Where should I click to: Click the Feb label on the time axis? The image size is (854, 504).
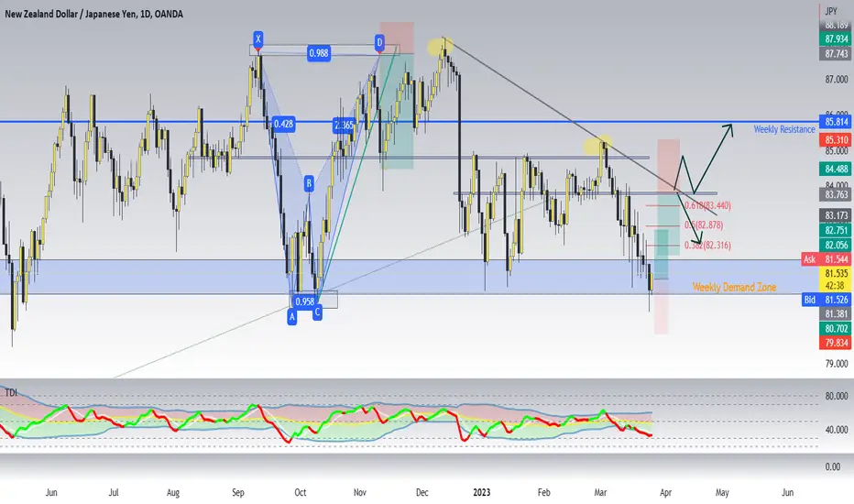click(543, 493)
